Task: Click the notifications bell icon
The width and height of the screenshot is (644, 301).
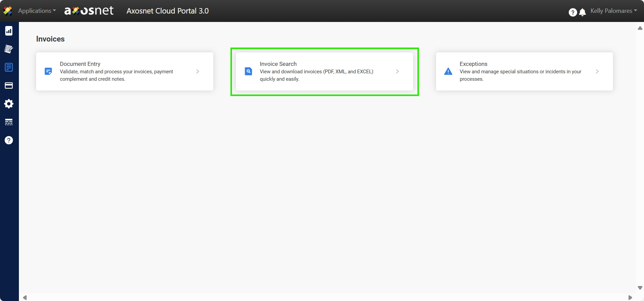Action: (x=582, y=12)
